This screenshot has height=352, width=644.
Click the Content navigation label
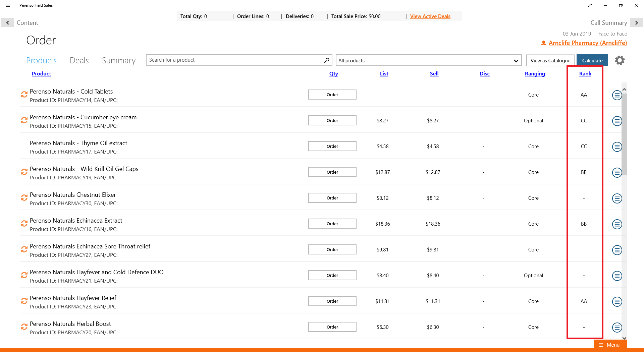pyautogui.click(x=27, y=23)
